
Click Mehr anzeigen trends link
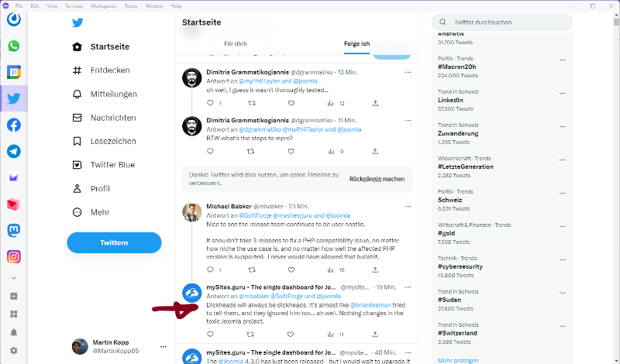coord(458,360)
